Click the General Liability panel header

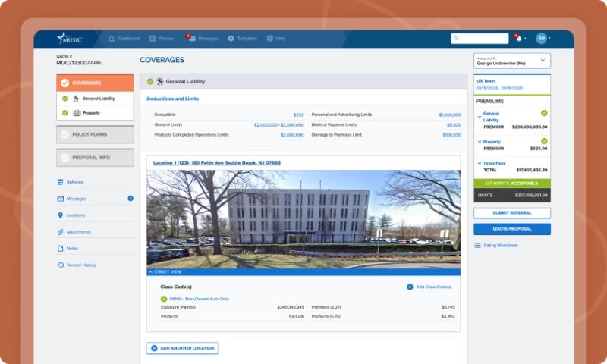point(303,82)
